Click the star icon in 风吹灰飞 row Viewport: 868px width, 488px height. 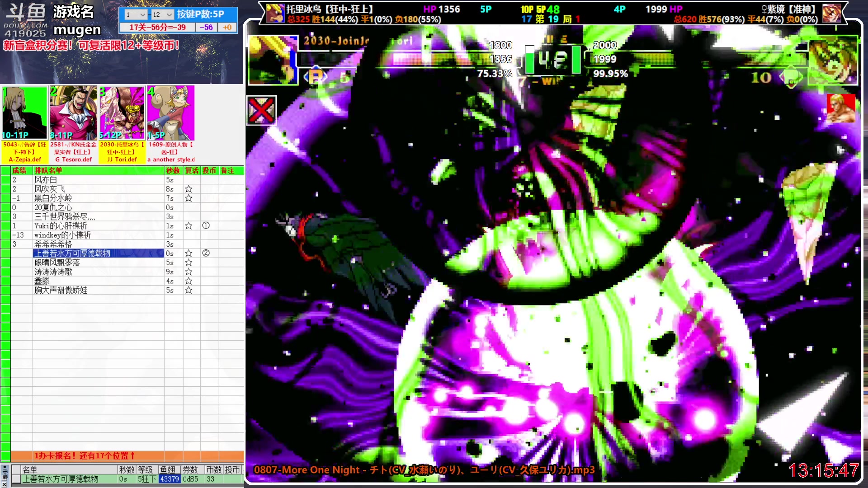click(x=189, y=189)
